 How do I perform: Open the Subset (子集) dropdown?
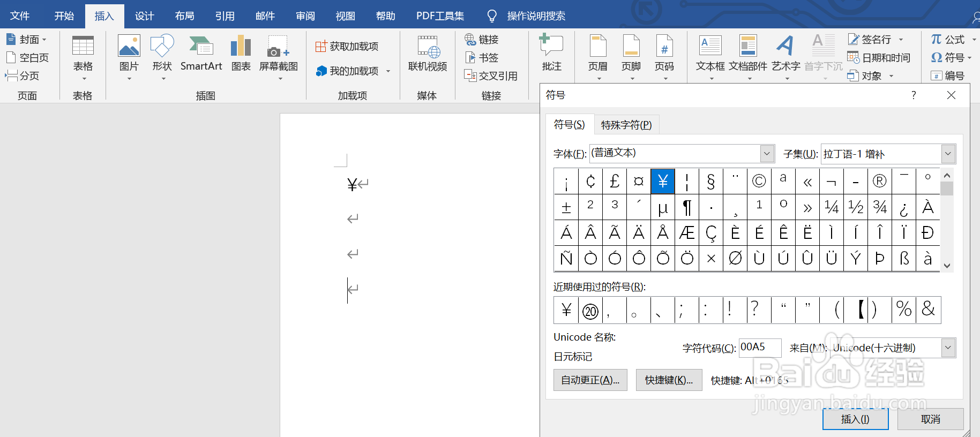point(948,154)
